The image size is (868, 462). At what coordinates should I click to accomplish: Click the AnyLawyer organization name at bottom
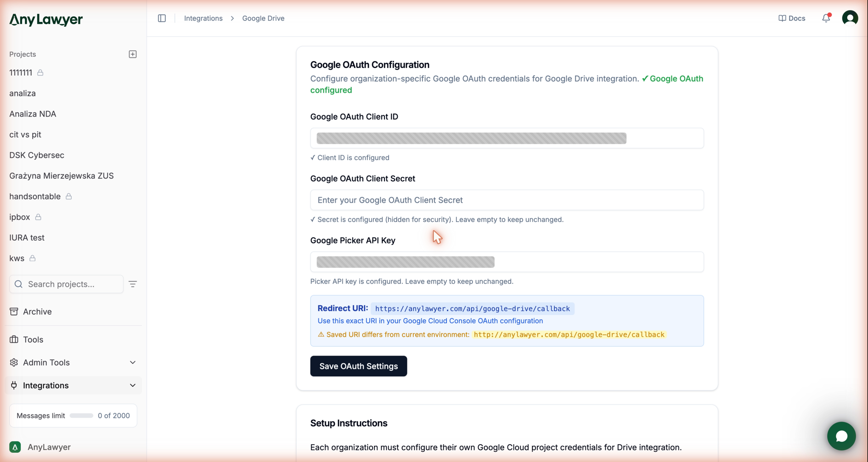pyautogui.click(x=49, y=447)
